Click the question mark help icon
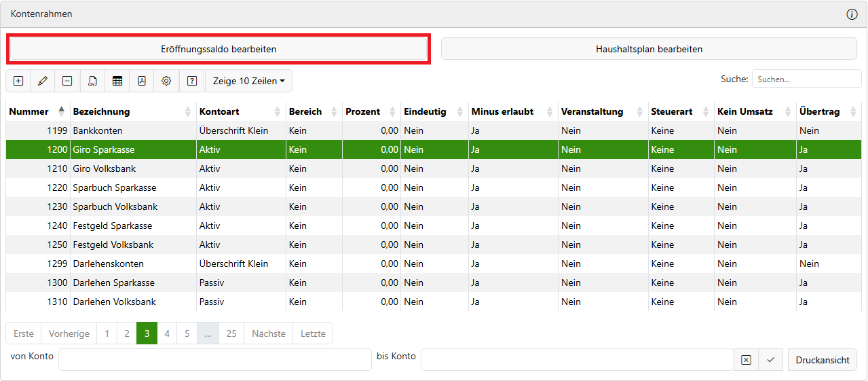868x381 pixels. pos(192,81)
